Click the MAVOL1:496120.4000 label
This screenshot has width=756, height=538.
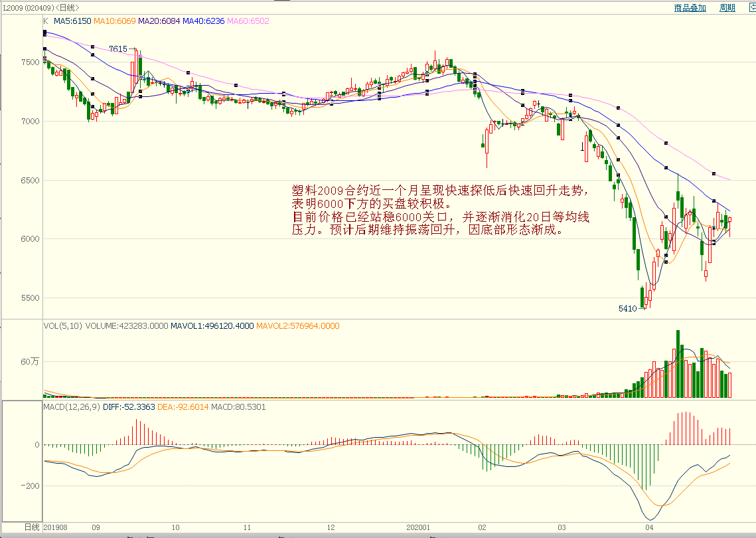pos(212,326)
